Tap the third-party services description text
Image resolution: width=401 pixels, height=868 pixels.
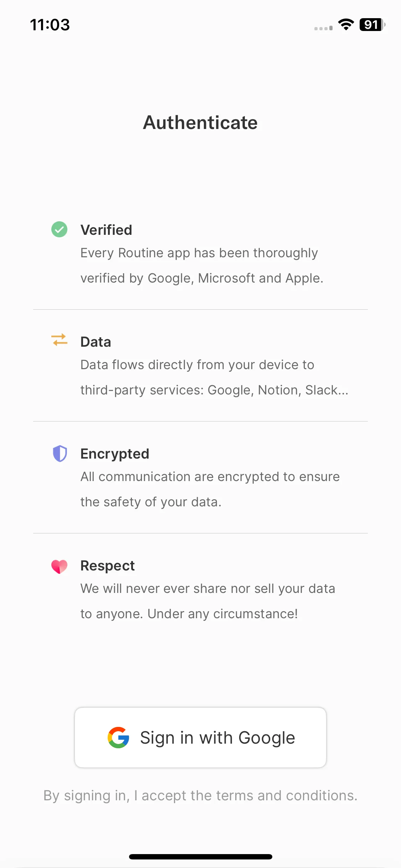[214, 377]
